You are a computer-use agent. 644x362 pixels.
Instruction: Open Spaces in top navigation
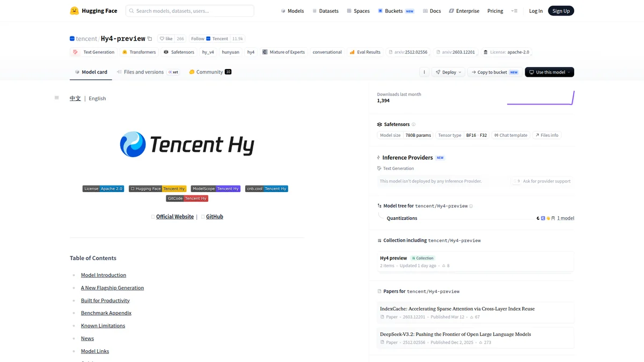pyautogui.click(x=358, y=11)
